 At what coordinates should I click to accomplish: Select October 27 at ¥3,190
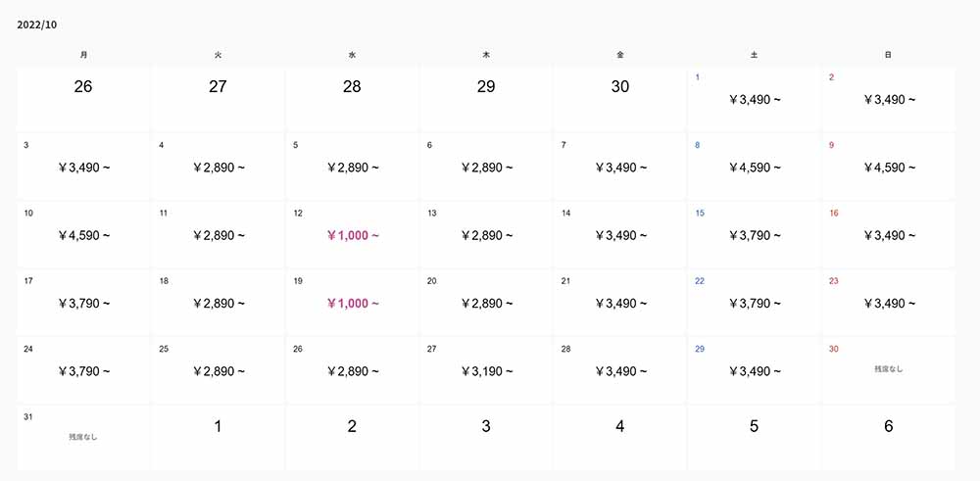tap(486, 371)
